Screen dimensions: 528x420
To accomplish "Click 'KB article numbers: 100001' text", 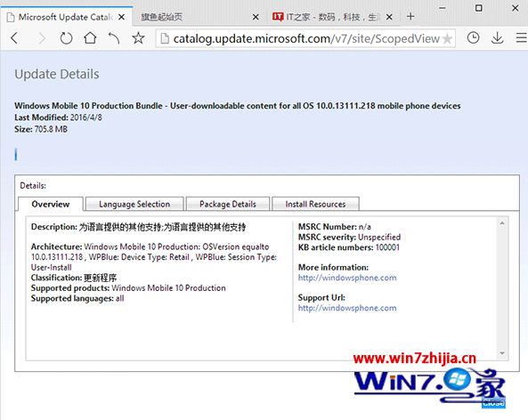I will pyautogui.click(x=349, y=247).
